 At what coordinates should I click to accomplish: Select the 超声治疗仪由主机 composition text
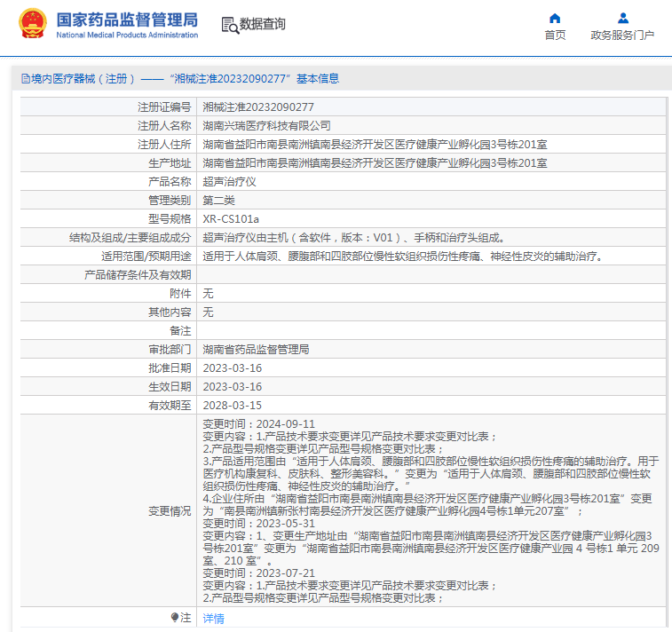coord(354,237)
